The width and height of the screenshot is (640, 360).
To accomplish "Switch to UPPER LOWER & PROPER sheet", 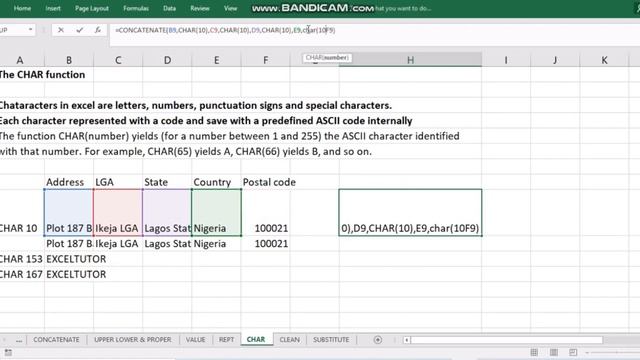I will coord(133,340).
